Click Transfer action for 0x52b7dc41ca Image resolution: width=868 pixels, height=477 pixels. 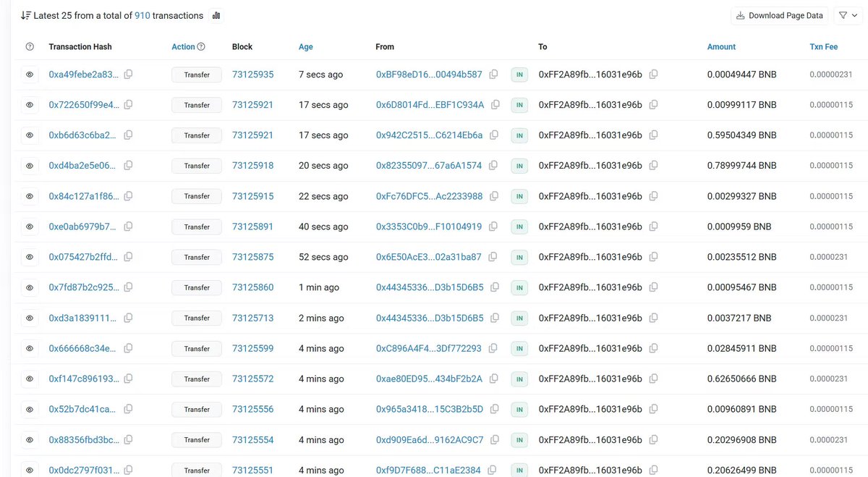197,409
